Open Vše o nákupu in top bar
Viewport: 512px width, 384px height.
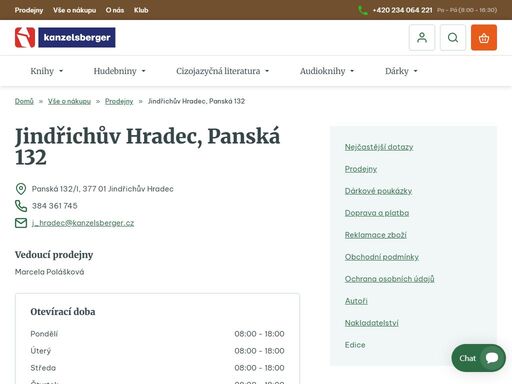tap(74, 10)
